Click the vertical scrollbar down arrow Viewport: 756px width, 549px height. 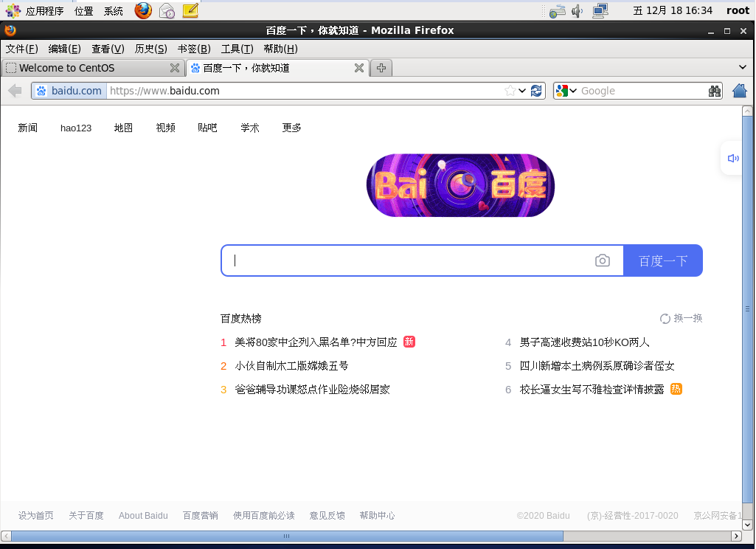click(x=747, y=525)
